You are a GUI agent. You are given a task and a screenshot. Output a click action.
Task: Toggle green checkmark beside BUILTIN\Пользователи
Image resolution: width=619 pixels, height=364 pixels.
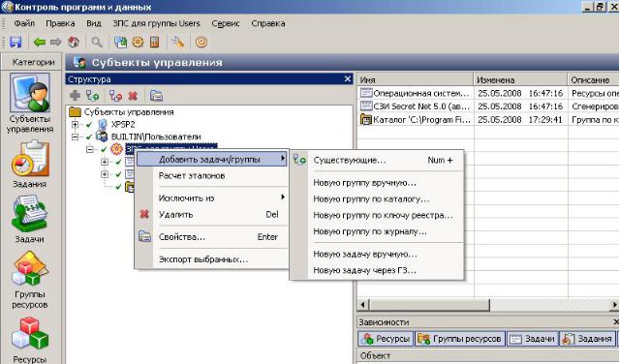pyautogui.click(x=89, y=136)
